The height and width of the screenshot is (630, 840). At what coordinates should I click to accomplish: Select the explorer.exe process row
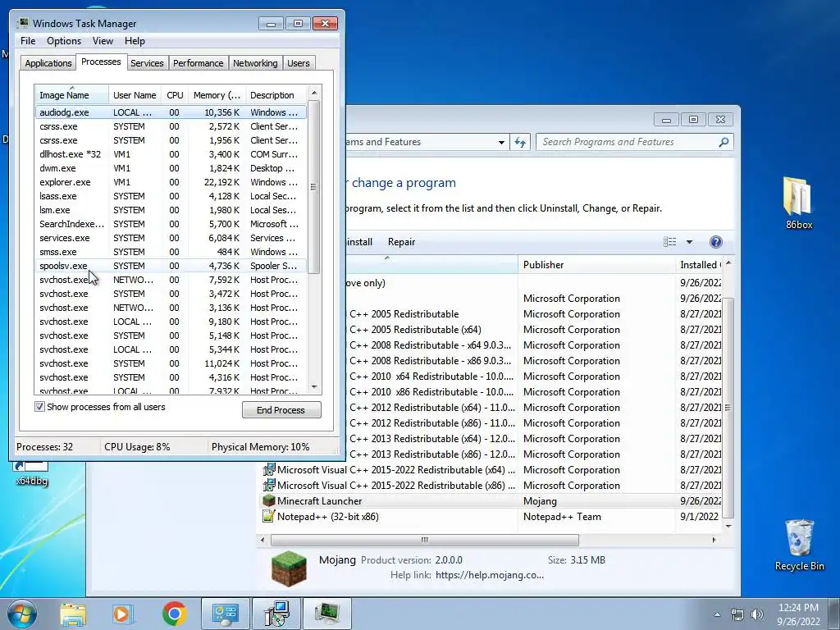(x=171, y=182)
